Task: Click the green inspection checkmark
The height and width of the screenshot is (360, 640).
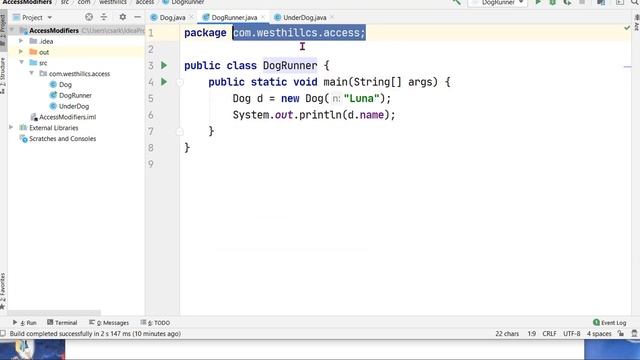Action: [627, 28]
